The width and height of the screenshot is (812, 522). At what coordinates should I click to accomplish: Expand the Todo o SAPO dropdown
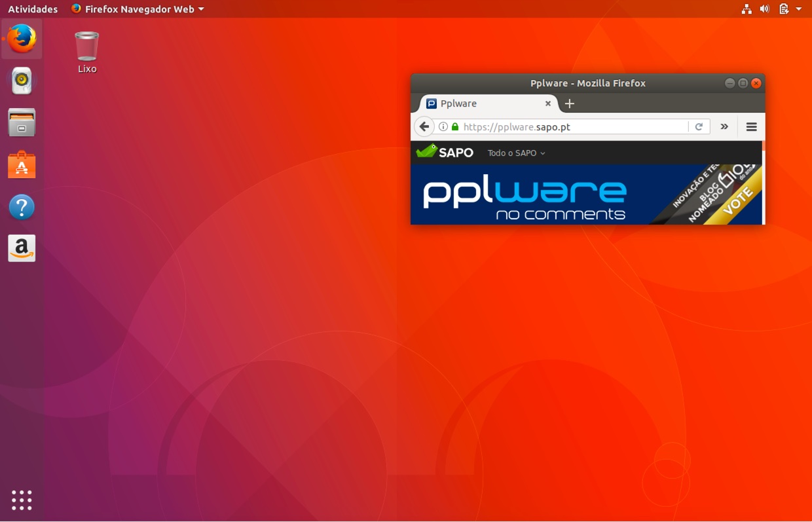515,153
